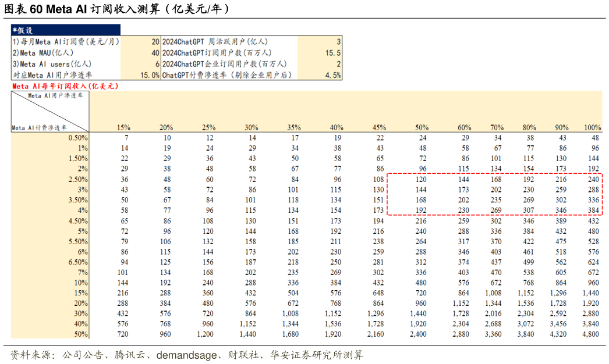Click cell value 2,688
Screen dimensions: 609x364
[493, 324]
